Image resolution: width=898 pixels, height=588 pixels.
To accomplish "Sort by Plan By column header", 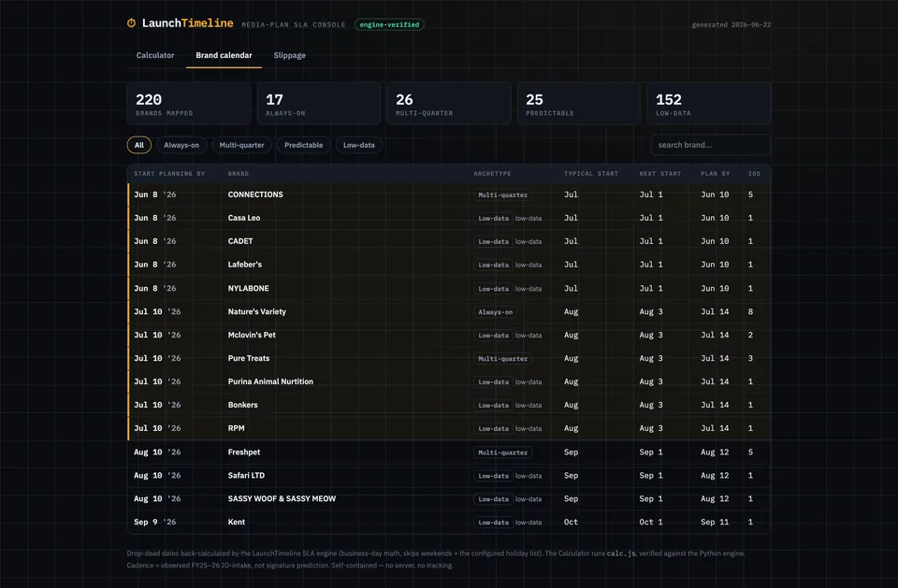I will (716, 174).
